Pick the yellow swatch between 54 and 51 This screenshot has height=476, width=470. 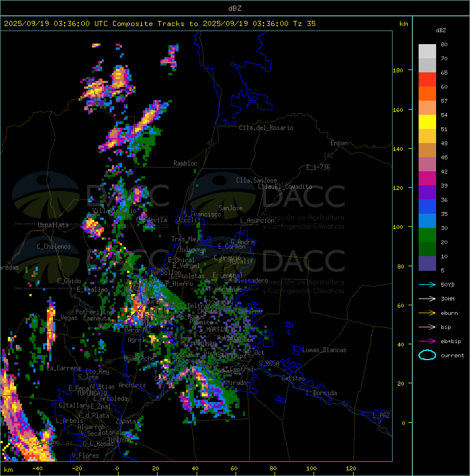point(427,122)
